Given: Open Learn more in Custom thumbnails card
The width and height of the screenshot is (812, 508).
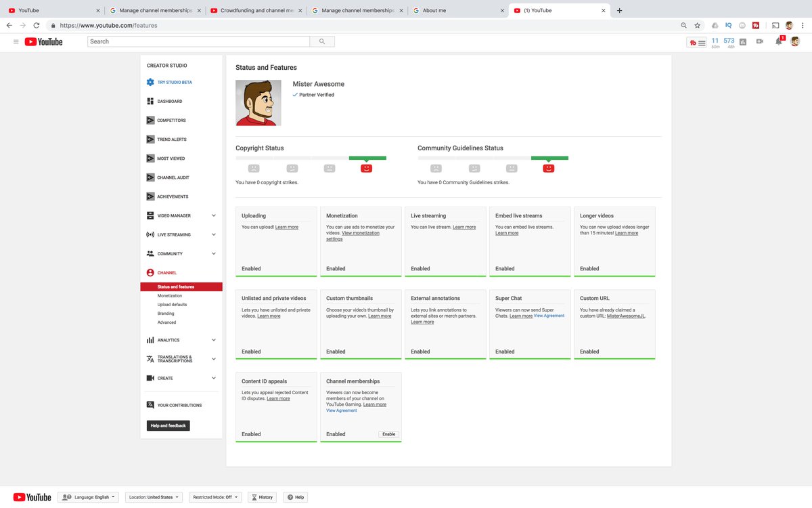Looking at the screenshot, I should click(380, 316).
